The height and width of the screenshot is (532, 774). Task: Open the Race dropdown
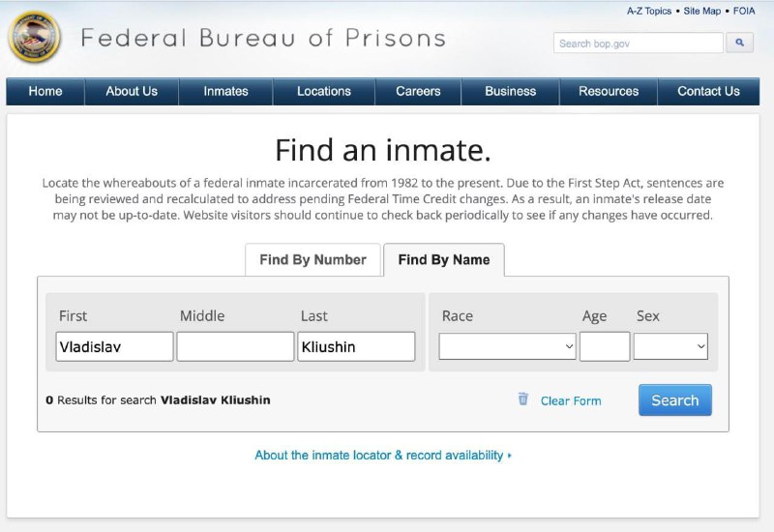507,346
